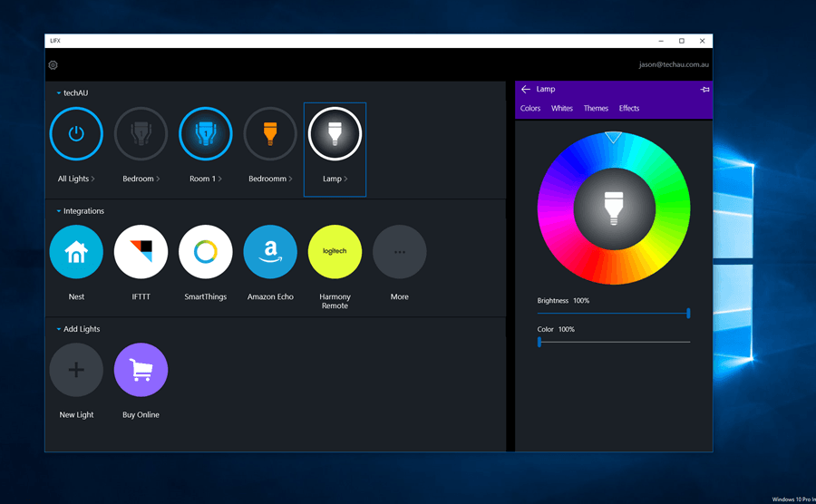The height and width of the screenshot is (504, 816).
Task: Click the Brightness 100% label
Action: (x=563, y=301)
